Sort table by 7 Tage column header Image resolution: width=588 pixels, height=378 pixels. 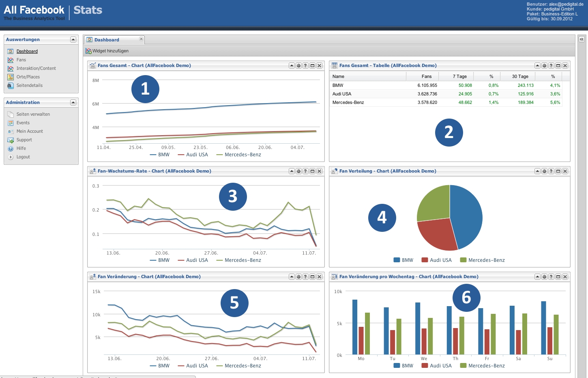tap(456, 76)
